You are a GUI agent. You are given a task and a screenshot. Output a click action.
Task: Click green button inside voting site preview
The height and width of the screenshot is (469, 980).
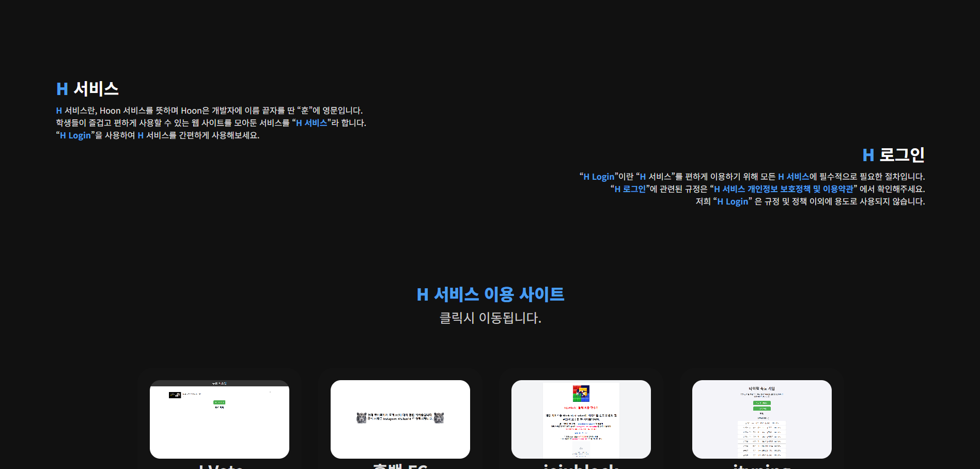point(219,402)
